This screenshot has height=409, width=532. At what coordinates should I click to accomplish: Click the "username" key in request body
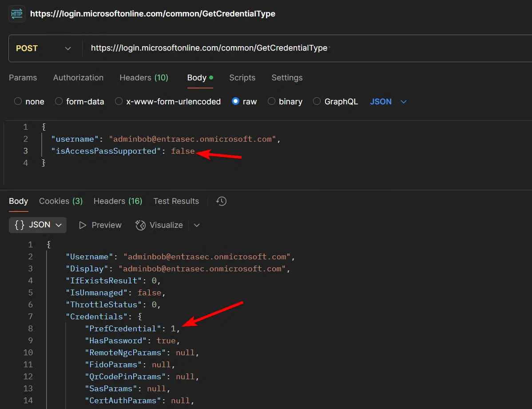(x=75, y=139)
